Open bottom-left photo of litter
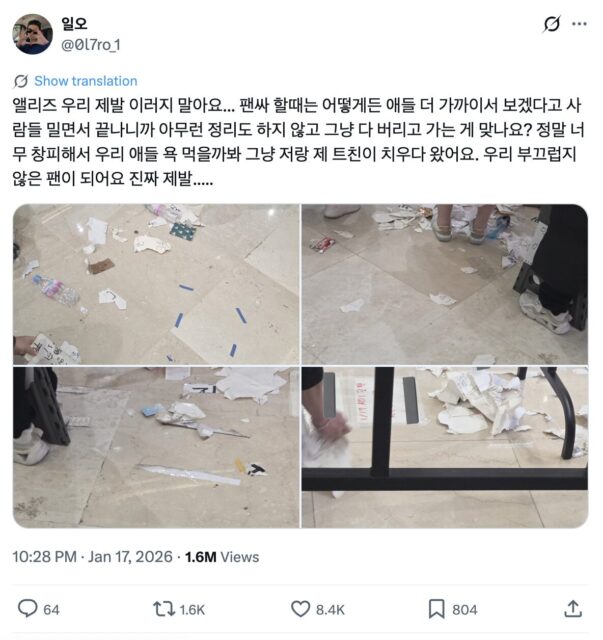 156,447
